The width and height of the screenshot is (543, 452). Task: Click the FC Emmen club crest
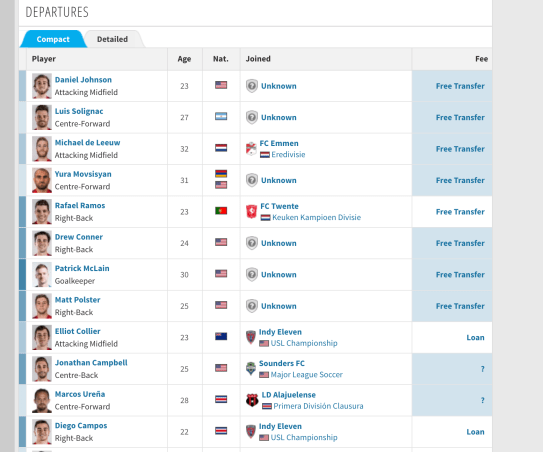(251, 149)
